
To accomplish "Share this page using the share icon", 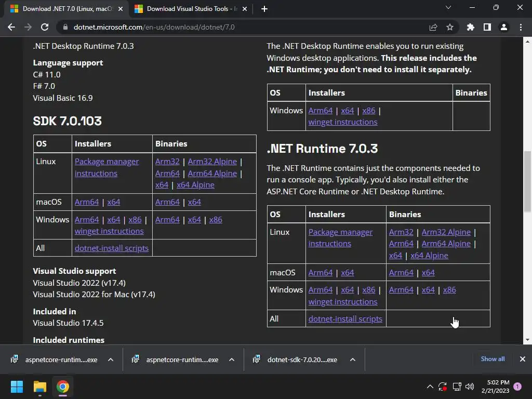I will pos(433,27).
